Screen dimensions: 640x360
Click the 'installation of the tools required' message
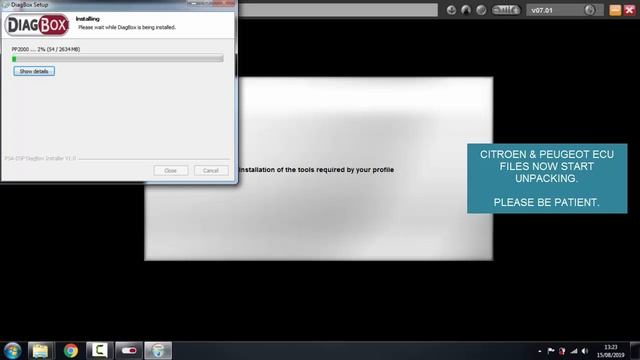point(316,169)
